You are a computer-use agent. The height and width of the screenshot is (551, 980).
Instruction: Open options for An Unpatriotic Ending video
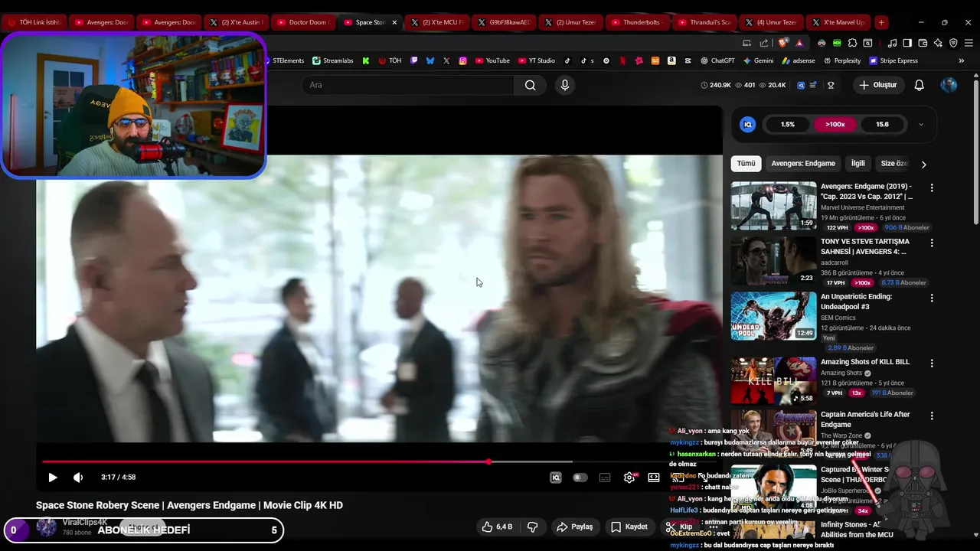[932, 298]
